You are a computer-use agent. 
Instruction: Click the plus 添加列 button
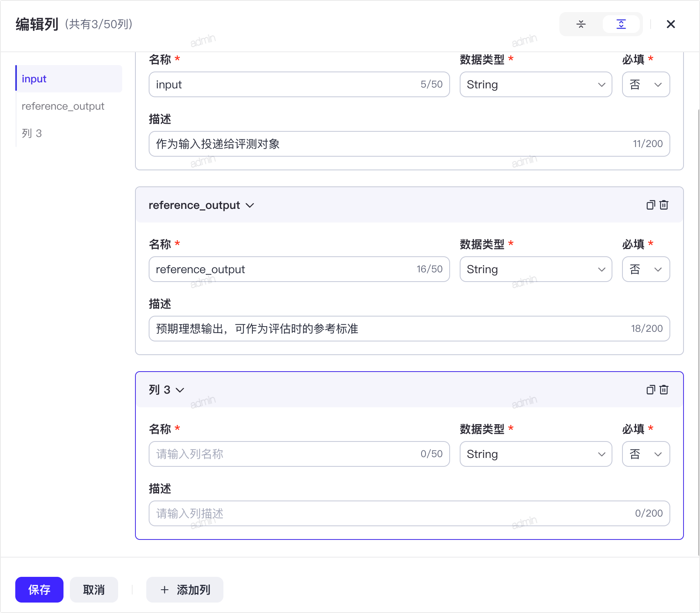[185, 590]
